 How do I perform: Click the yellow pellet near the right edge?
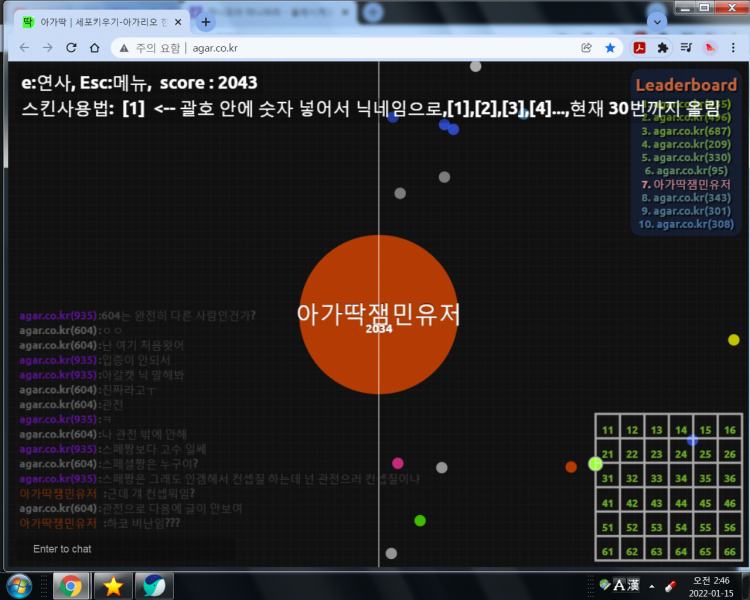[733, 340]
